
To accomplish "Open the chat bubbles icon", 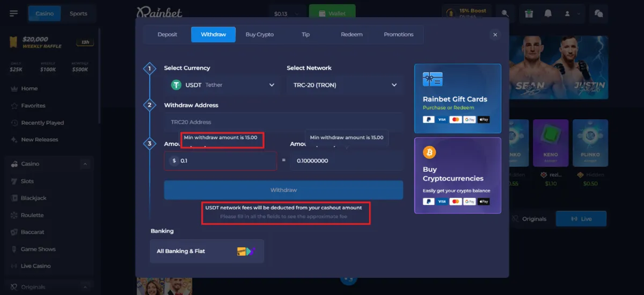I will click(599, 13).
